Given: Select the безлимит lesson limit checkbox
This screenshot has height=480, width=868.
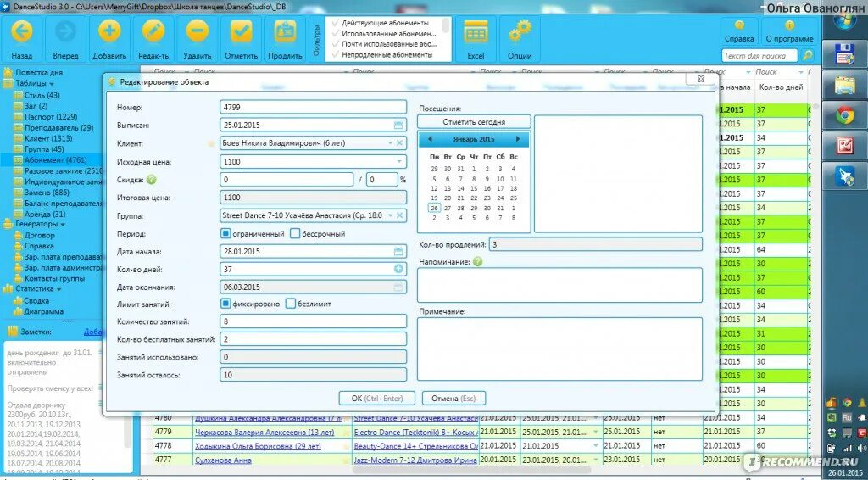Looking at the screenshot, I should tap(291, 304).
